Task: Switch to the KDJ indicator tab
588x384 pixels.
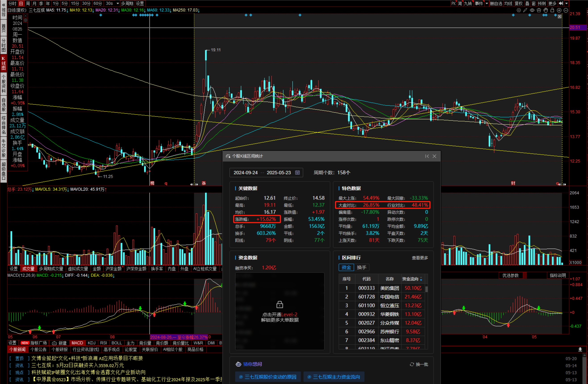Action: coord(91,343)
